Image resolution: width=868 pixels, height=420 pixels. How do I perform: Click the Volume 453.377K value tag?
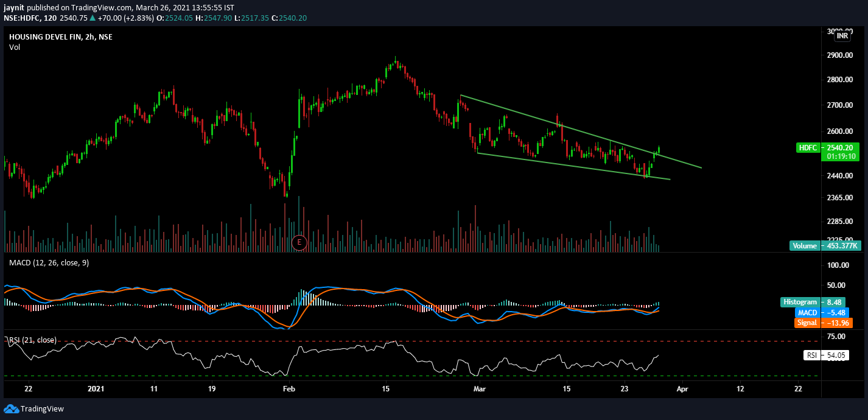[824, 246]
